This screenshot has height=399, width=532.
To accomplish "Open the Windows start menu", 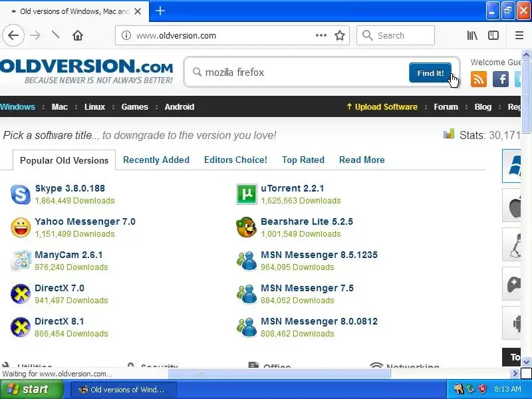I will 31,389.
